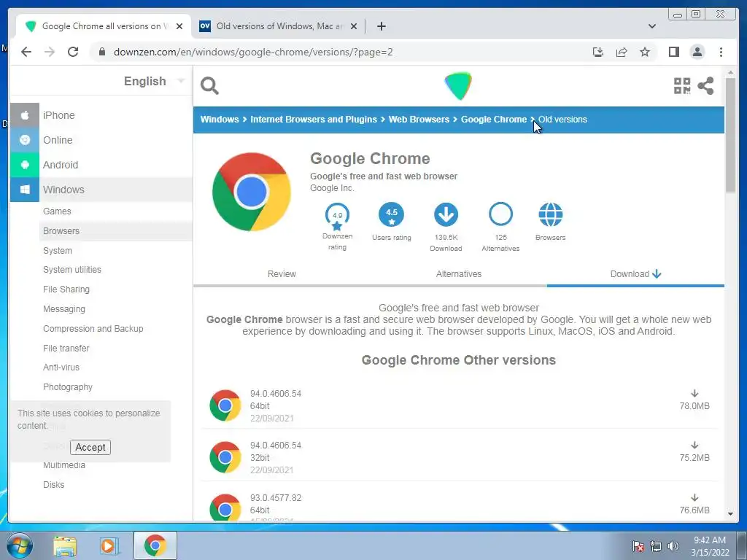
Task: Open the Windows Start button
Action: pos(18,545)
